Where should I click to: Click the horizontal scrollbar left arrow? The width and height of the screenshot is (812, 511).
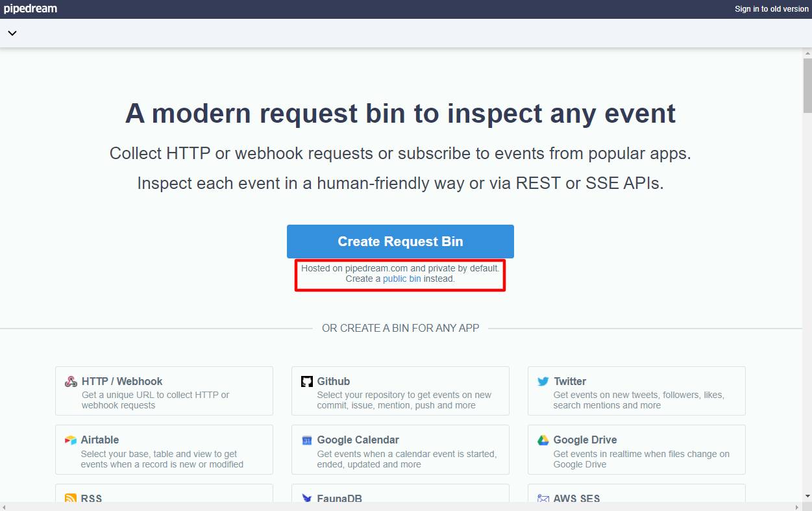(x=5, y=506)
